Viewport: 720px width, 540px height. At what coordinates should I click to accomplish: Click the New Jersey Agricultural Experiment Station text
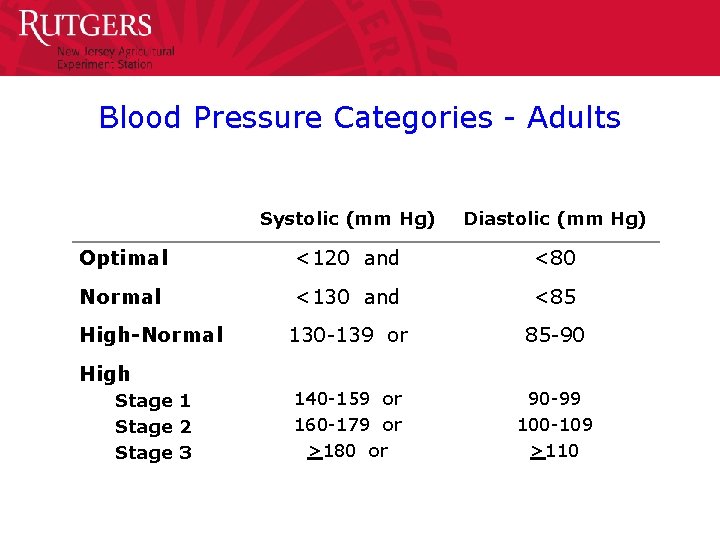[x=115, y=58]
